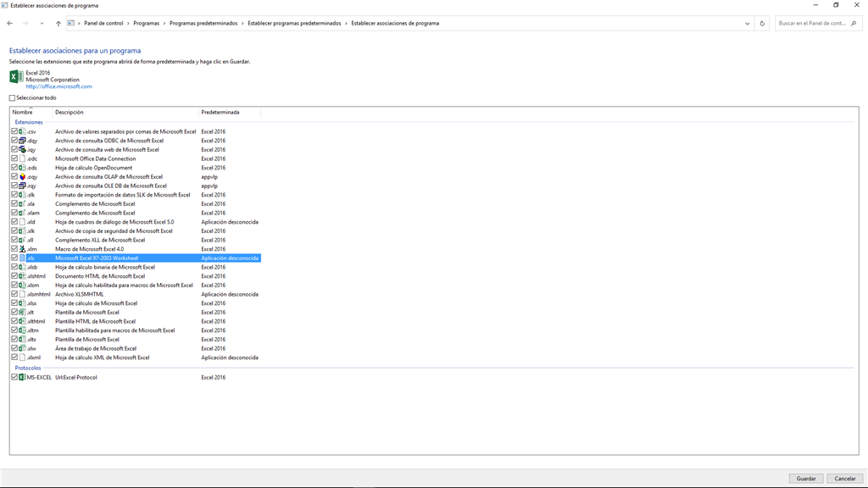
Task: Select Hoja de cálculo OpenDocument description
Action: tap(93, 168)
